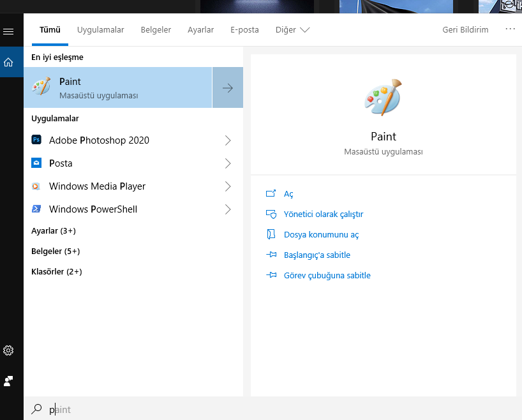Expand the Paint result arrow

[228, 88]
